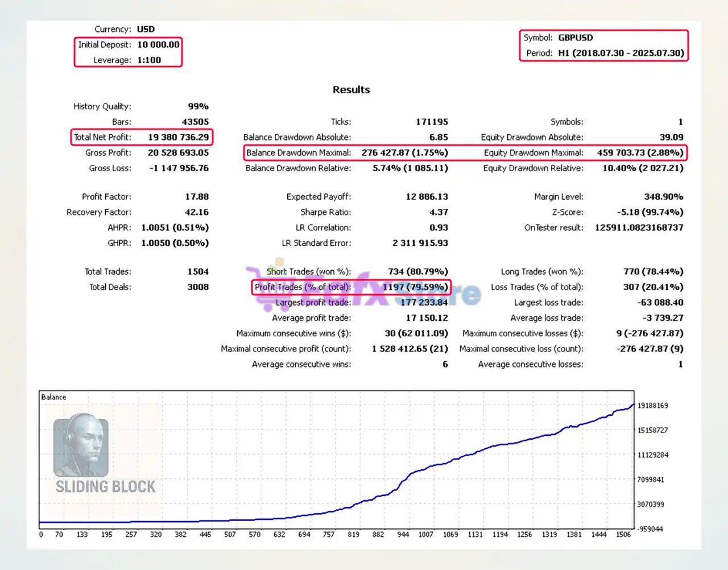Viewport: 728px width, 570px height.
Task: Click Maximum consecutive wins value 30 (62 011.09)
Action: tap(416, 333)
